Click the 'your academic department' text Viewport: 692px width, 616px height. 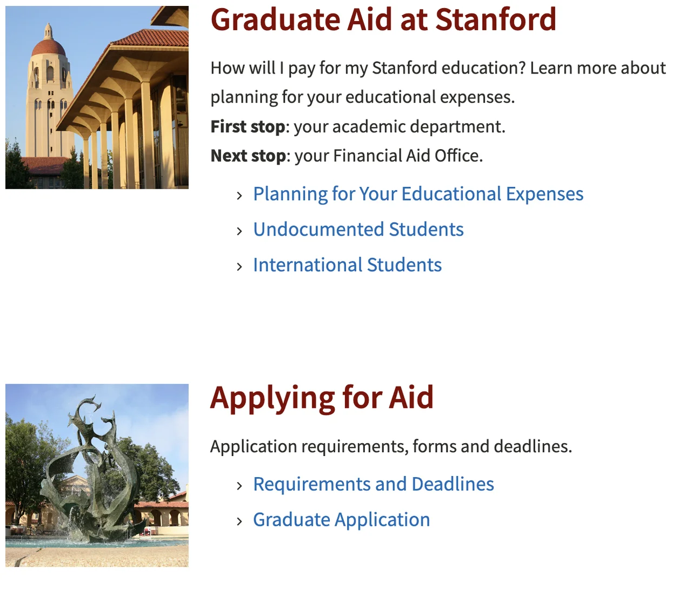click(400, 126)
